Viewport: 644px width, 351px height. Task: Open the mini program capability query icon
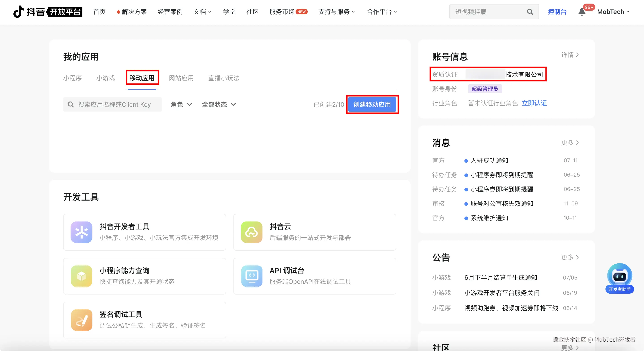(x=82, y=276)
